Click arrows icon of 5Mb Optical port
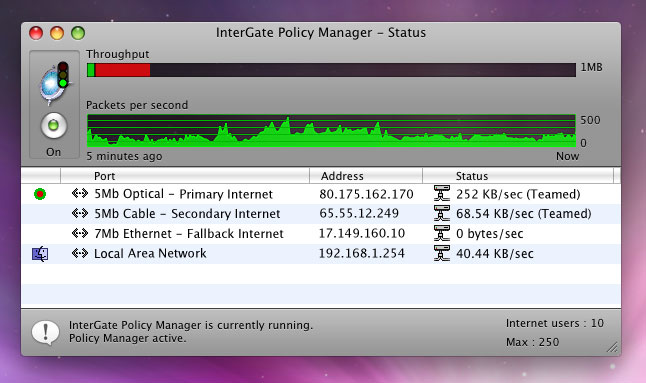Viewport: 646px width, 383px height. 80,193
